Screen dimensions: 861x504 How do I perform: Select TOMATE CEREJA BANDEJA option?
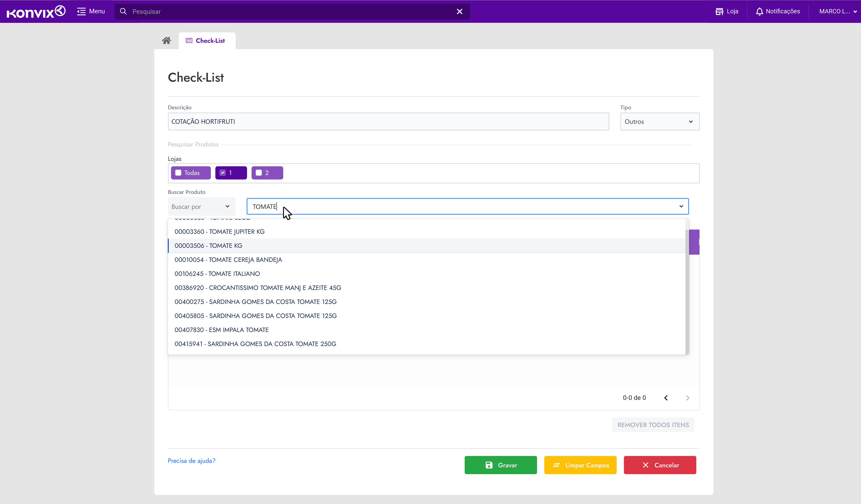pos(228,260)
